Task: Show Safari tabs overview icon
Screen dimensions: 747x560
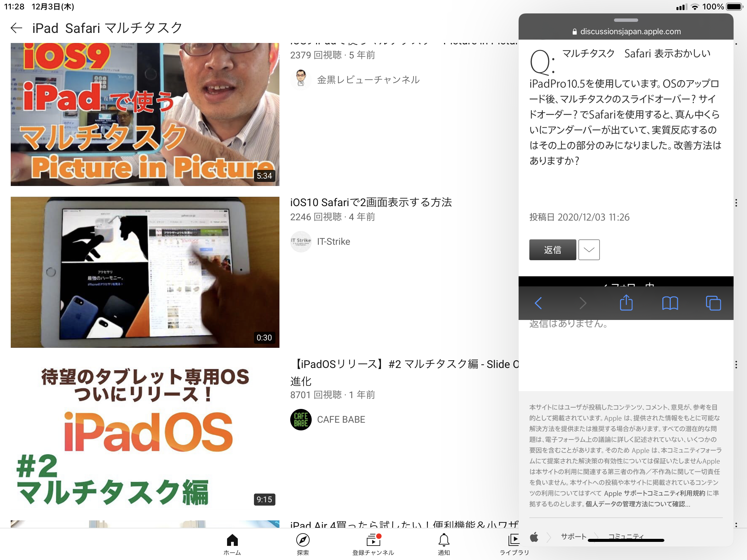Action: [x=713, y=303]
